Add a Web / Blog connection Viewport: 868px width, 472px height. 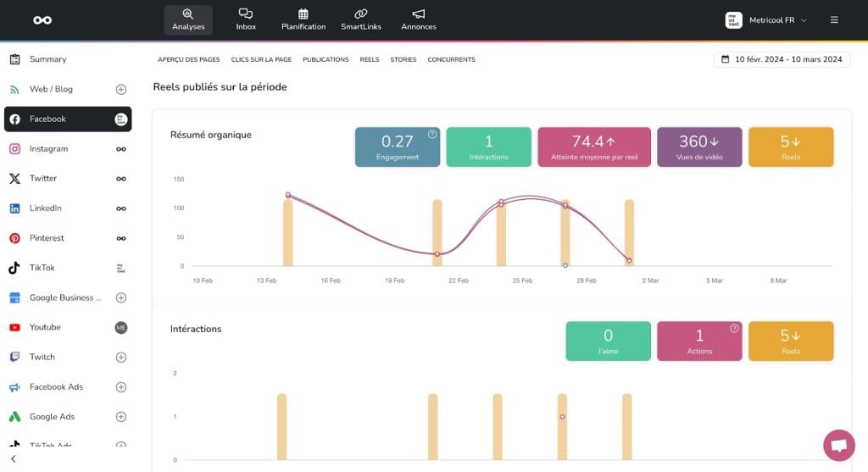tap(121, 89)
